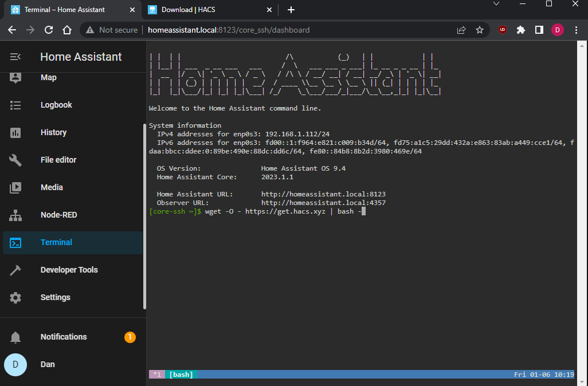Click the Home Assistant sidebar title
The height and width of the screenshot is (386, 588).
[x=81, y=57]
